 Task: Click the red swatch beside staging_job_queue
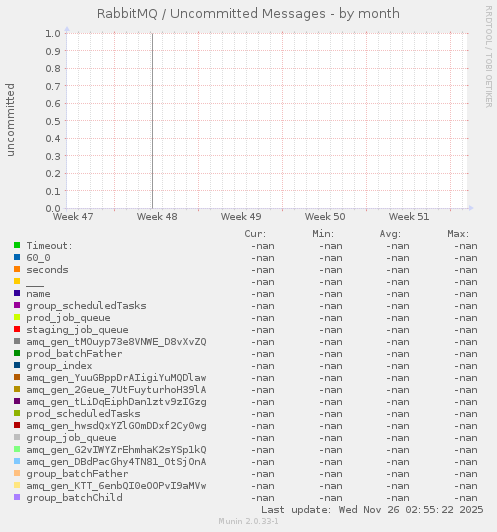(17, 329)
